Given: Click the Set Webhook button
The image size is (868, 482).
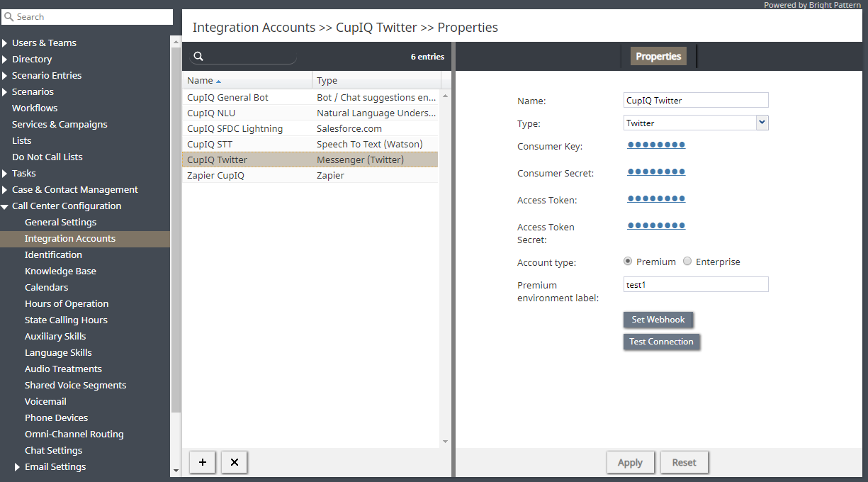Looking at the screenshot, I should coord(658,320).
